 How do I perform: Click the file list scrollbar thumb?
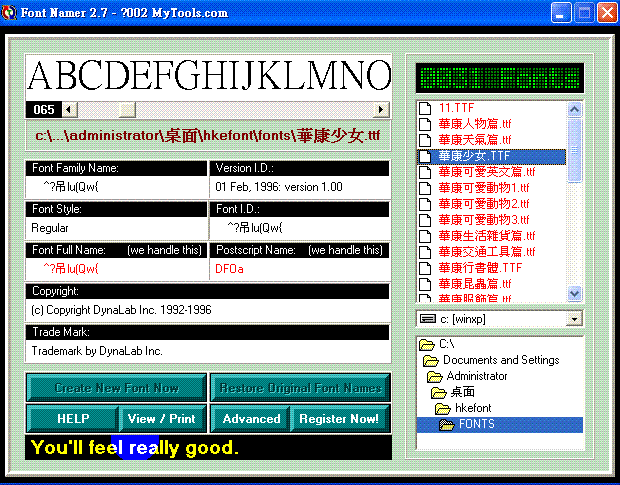[x=574, y=150]
